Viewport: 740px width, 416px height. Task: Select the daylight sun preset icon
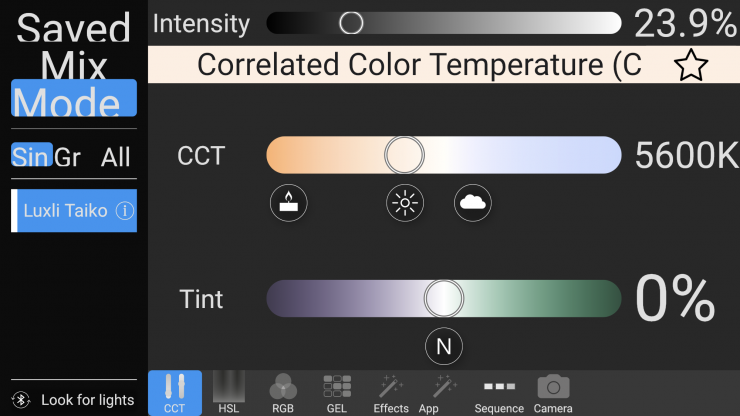pyautogui.click(x=405, y=203)
